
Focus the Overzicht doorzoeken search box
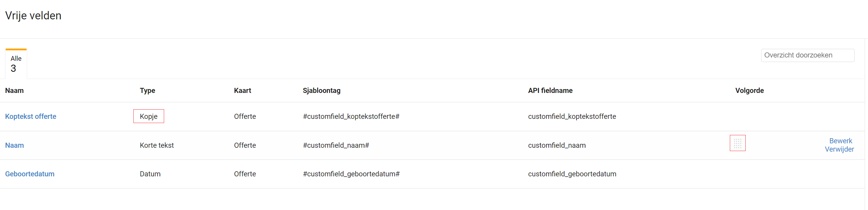click(x=807, y=55)
